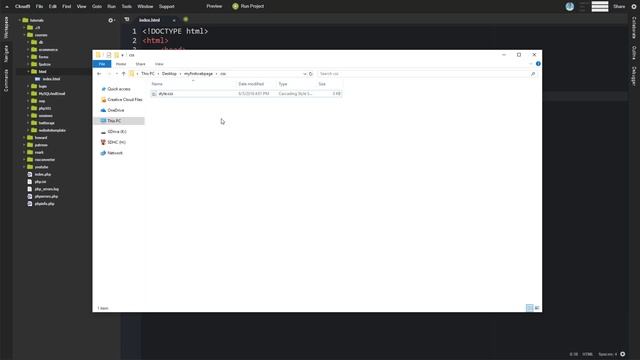Open Outline panel on right edge
The height and width of the screenshot is (360, 640).
(x=634, y=53)
